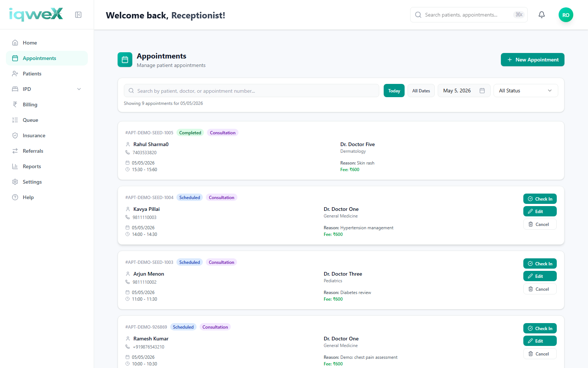
Task: Click the May 5, 2026 date field
Action: tap(464, 91)
